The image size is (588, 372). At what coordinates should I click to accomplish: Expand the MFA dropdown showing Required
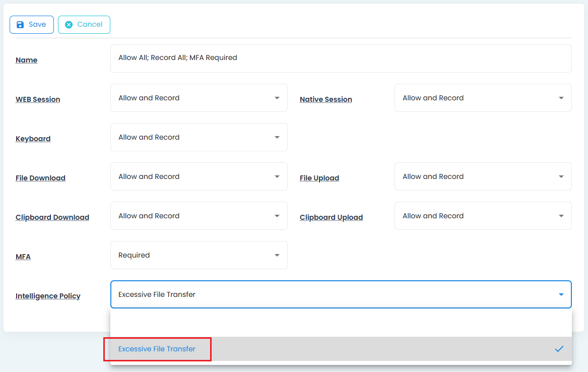(x=199, y=255)
